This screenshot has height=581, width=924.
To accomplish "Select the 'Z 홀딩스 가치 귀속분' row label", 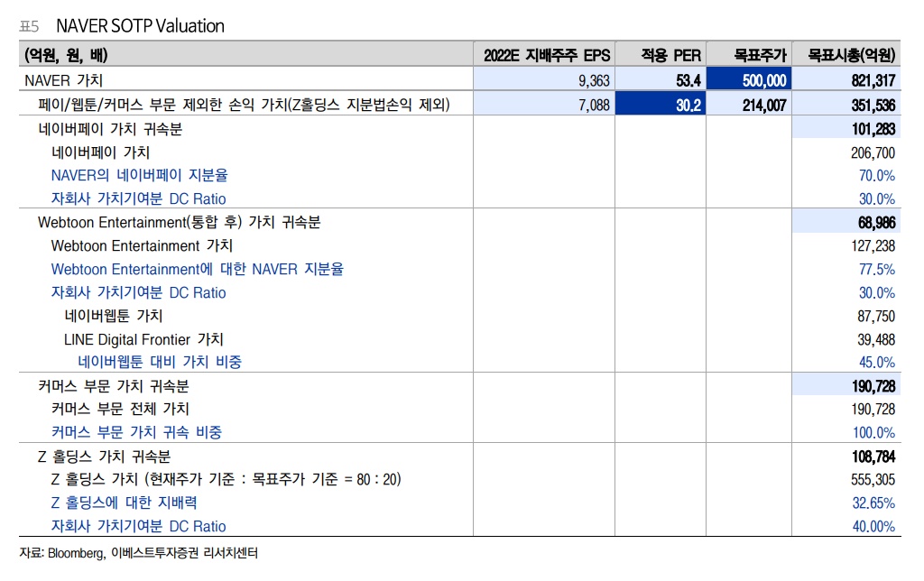I will point(105,456).
